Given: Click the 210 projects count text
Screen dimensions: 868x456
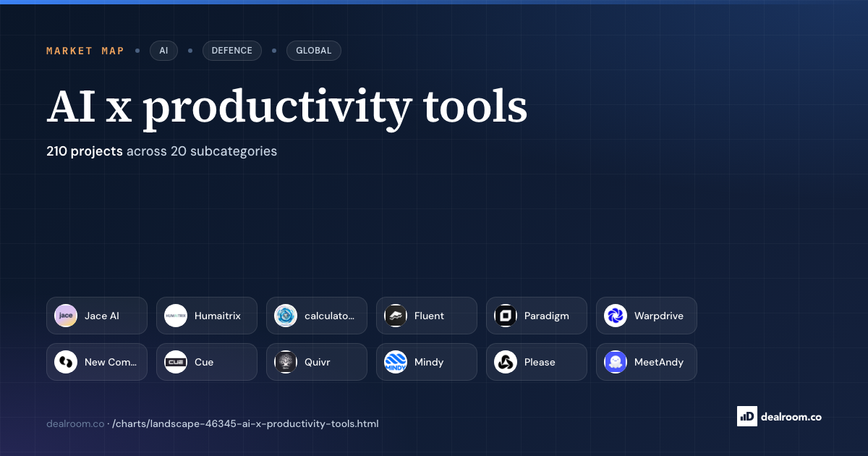Looking at the screenshot, I should (x=85, y=152).
